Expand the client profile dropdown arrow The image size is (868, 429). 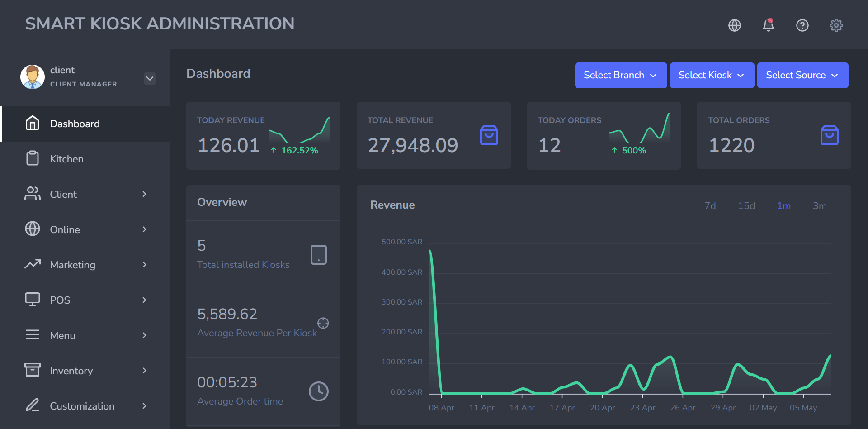click(x=150, y=78)
